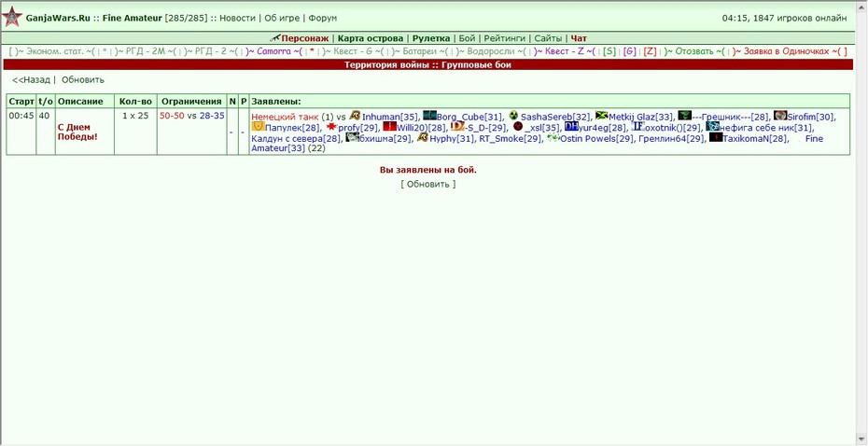The height and width of the screenshot is (446, 868).
Task: Click red syndicate icon next to Willi20)[28]
Action: pos(390,127)
